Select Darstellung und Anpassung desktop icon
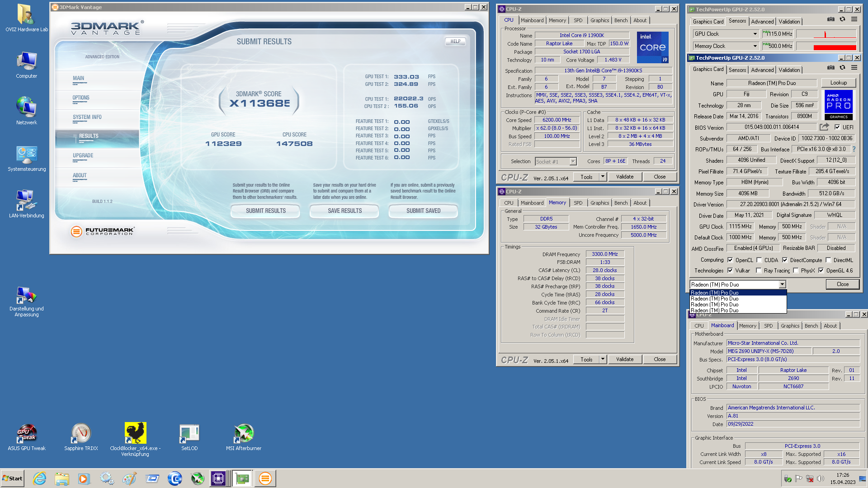Viewport: 868px width, 488px height. [x=26, y=301]
